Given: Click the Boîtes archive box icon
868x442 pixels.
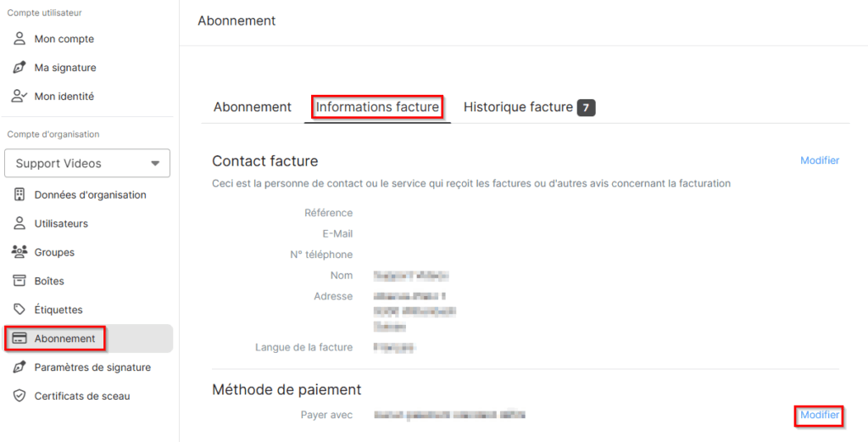Looking at the screenshot, I should coord(19,281).
